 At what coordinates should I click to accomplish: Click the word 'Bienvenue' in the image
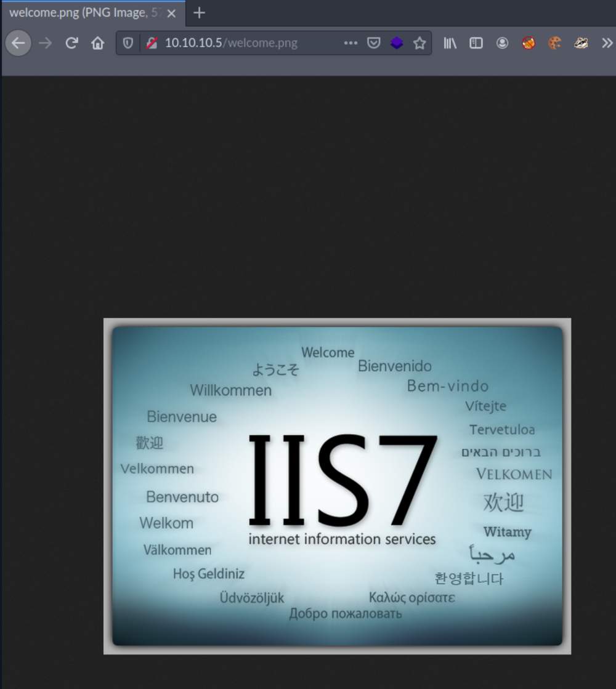(182, 417)
